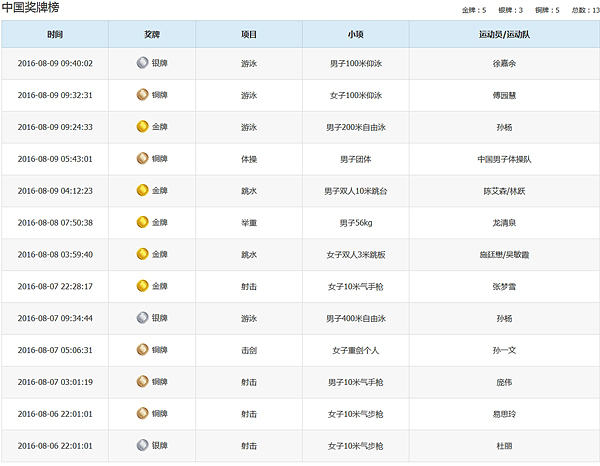This screenshot has height=466, width=600.
Task: Click silver medal icon for 男子400米自由泳
Action: (142, 318)
